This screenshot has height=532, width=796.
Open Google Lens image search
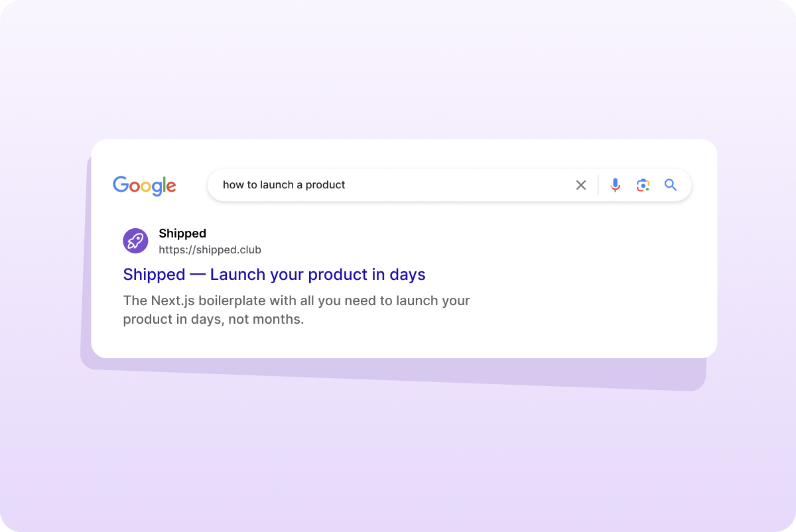pyautogui.click(x=643, y=185)
